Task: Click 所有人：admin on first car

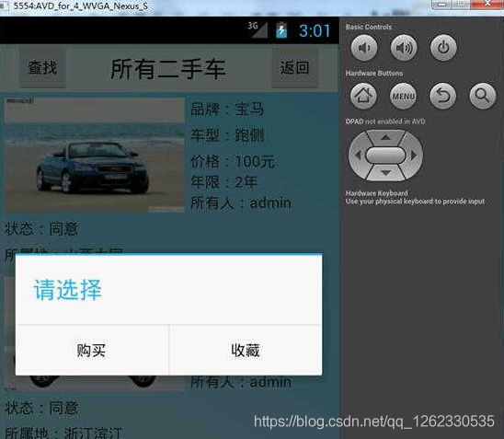Action: click(241, 203)
